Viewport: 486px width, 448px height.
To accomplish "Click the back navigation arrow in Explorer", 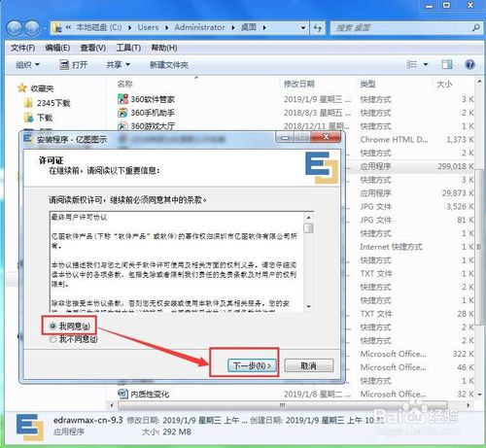I will 15,28.
